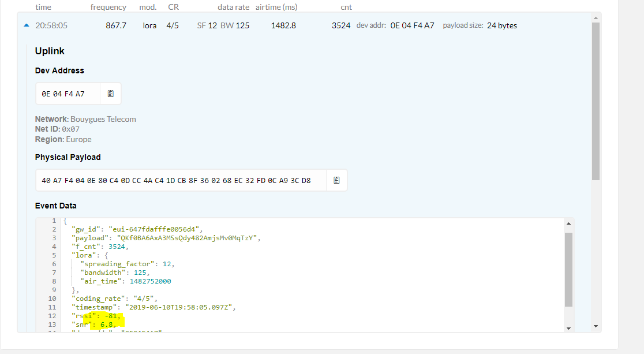
Task: Click the coding_rate line in JSON
Action: 115,299
